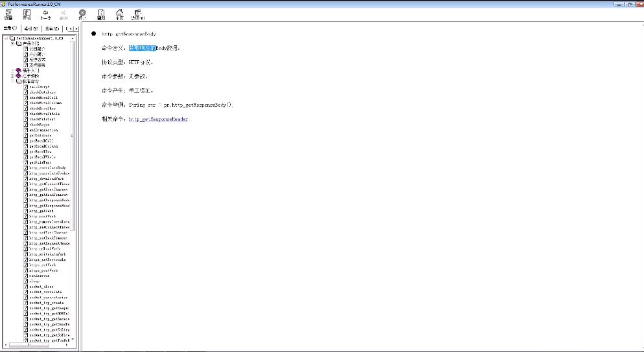Open the http_postVerb topic
Viewport: 644px width, 352px height.
[x=42, y=216]
